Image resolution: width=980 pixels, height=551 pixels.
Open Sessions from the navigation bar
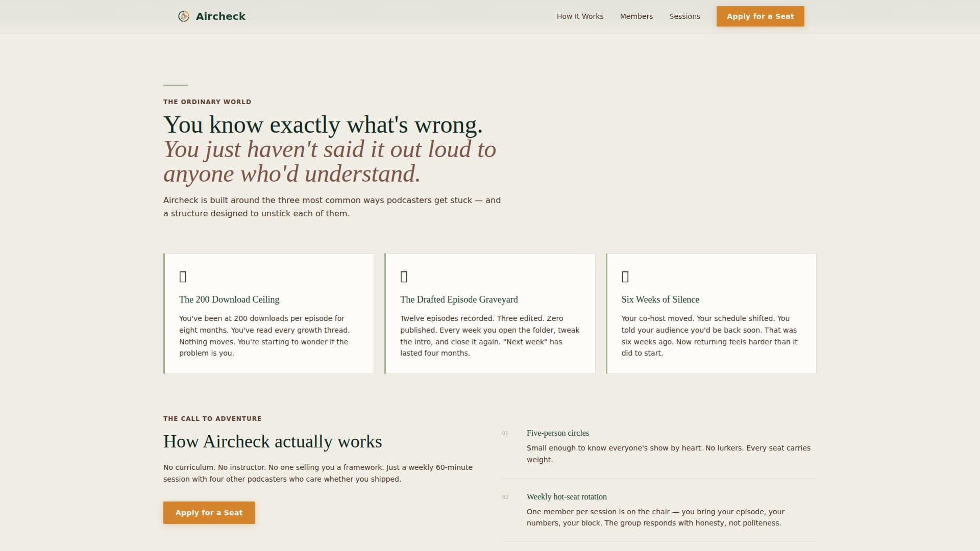tap(684, 16)
